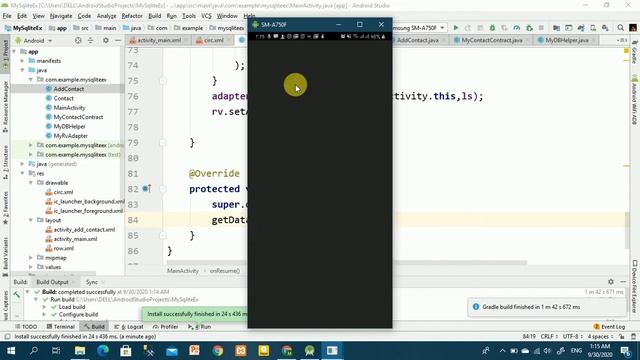640x360 pixels.
Task: Select circ.xml in drawable folder
Action: [x=63, y=192]
